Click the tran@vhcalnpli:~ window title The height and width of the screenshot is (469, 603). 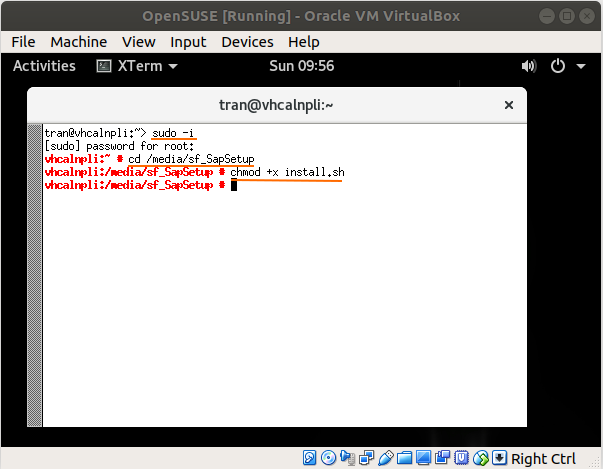tap(276, 105)
